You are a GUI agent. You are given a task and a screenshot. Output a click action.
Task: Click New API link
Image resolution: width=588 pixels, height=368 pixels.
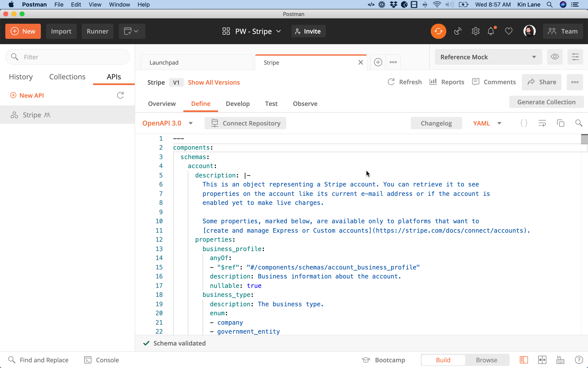click(27, 95)
